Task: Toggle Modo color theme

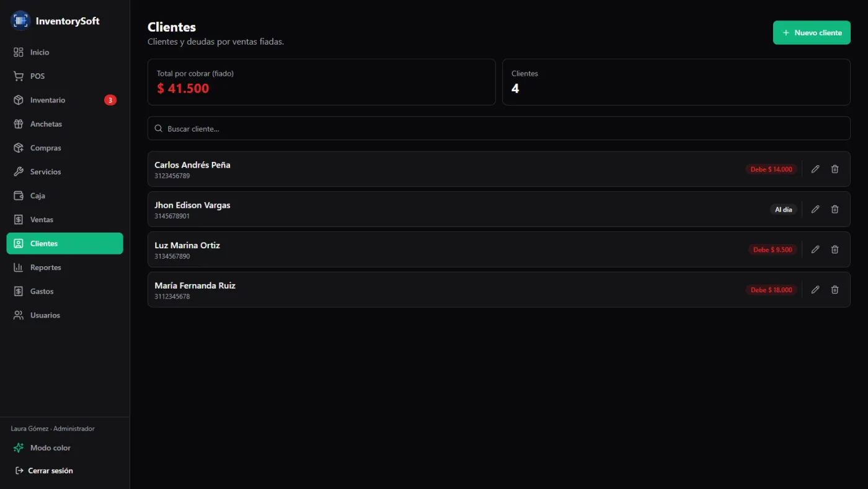Action: click(x=64, y=447)
